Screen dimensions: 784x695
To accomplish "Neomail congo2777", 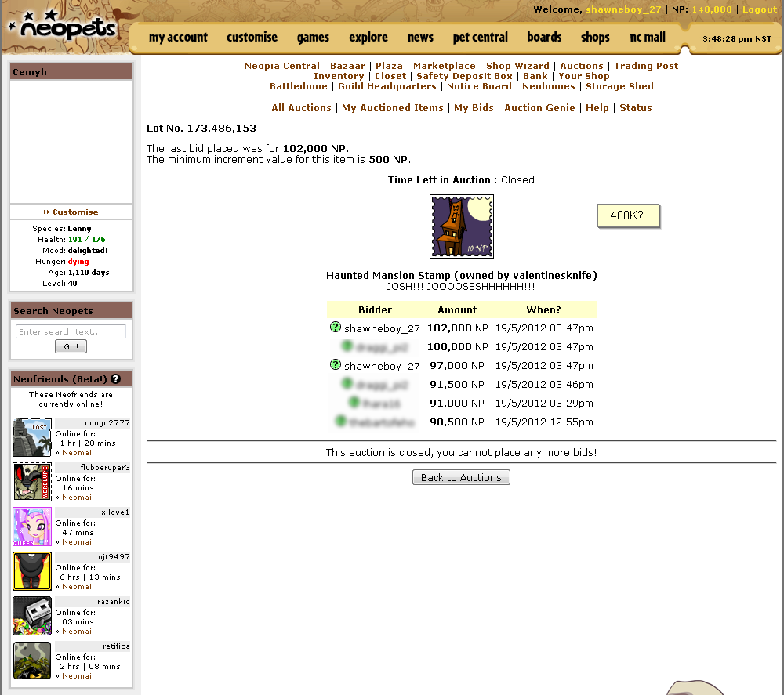I will (x=78, y=453).
